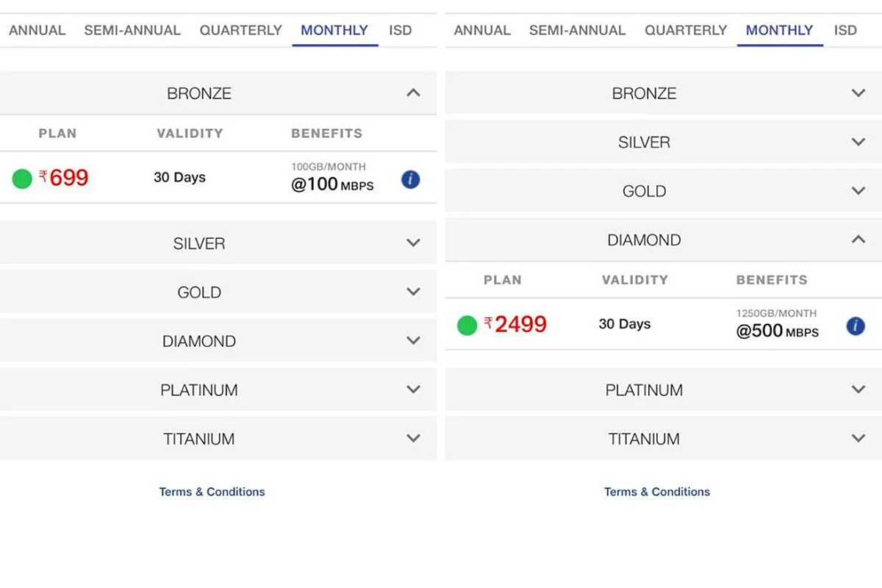Screen dimensions: 882x588
Task: Collapse the Bronze section in left panel
Action: (x=413, y=93)
